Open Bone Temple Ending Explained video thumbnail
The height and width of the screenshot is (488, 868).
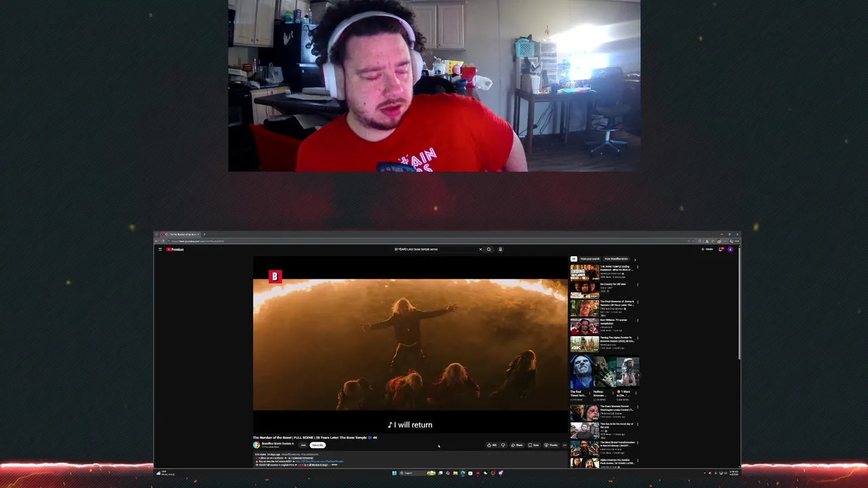[x=584, y=272]
